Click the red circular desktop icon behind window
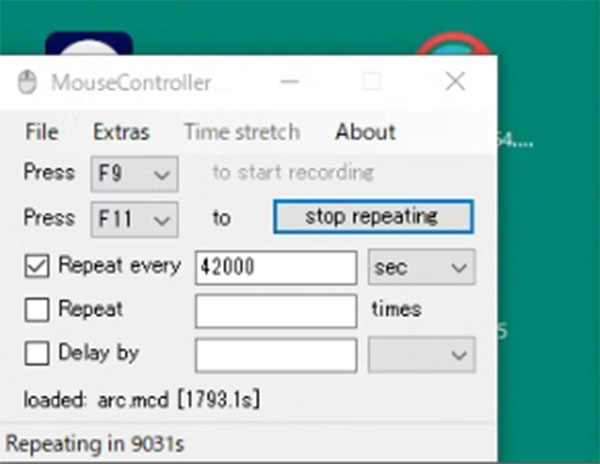Image resolution: width=600 pixels, height=464 pixels. click(453, 44)
